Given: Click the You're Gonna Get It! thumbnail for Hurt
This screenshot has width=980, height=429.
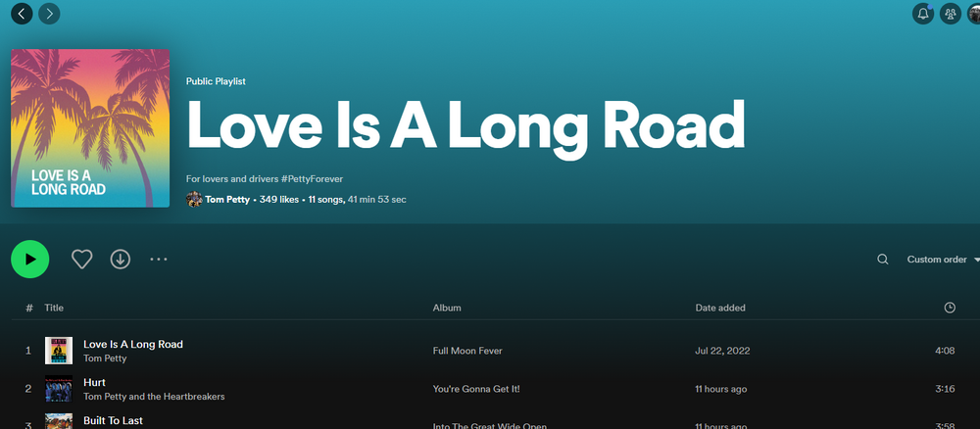Looking at the screenshot, I should [x=59, y=389].
